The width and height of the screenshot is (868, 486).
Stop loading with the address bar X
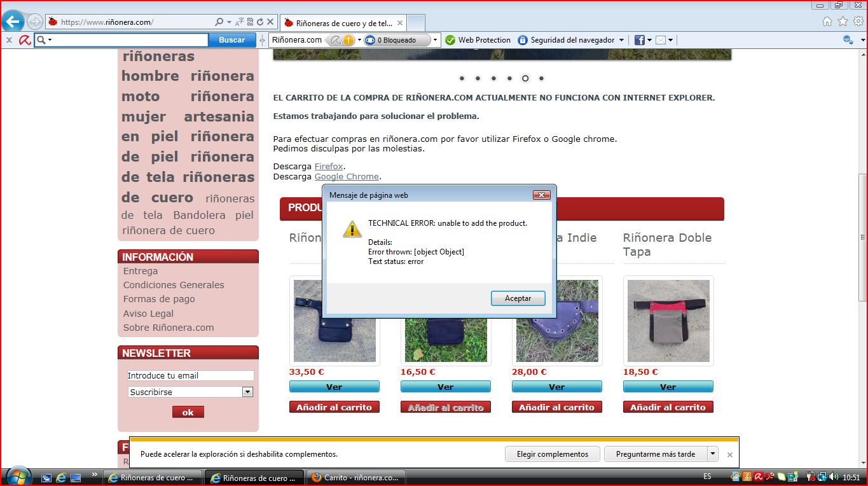[270, 22]
